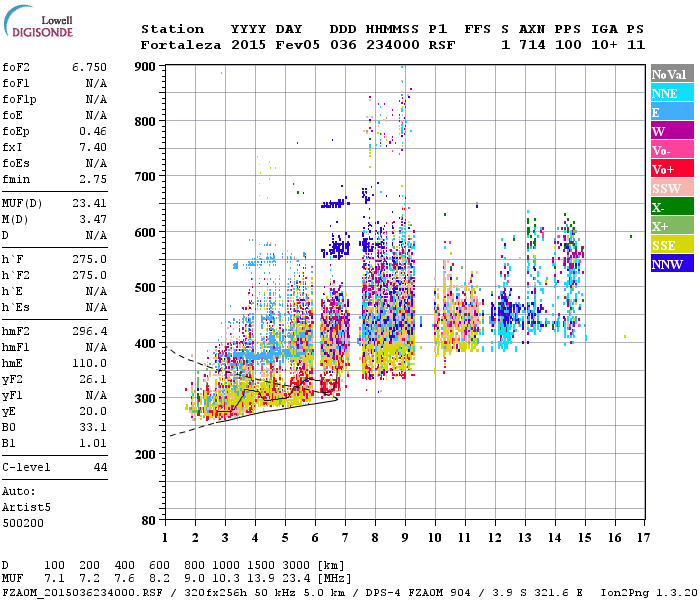Click the 500200 version number
Viewport: 700px width, 600px height.
pos(23,523)
